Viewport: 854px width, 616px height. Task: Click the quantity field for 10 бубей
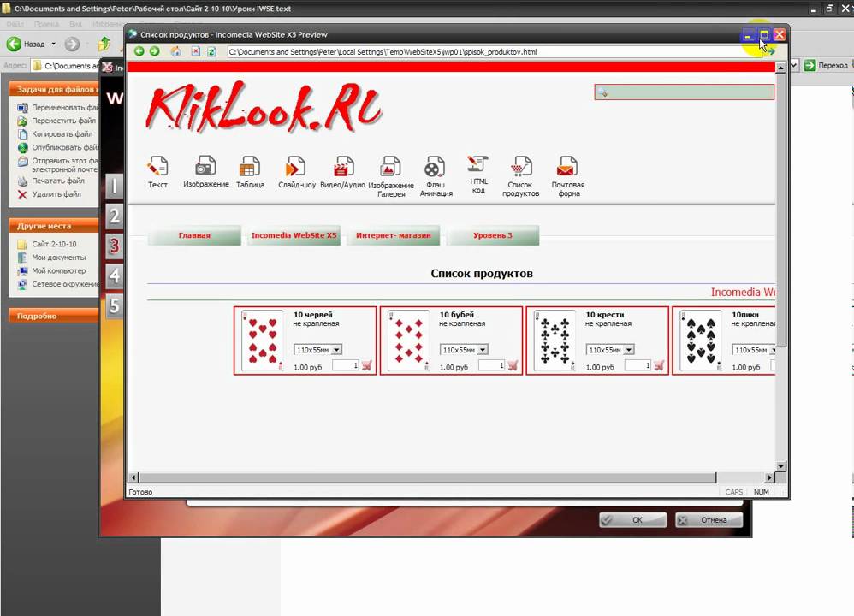click(491, 365)
